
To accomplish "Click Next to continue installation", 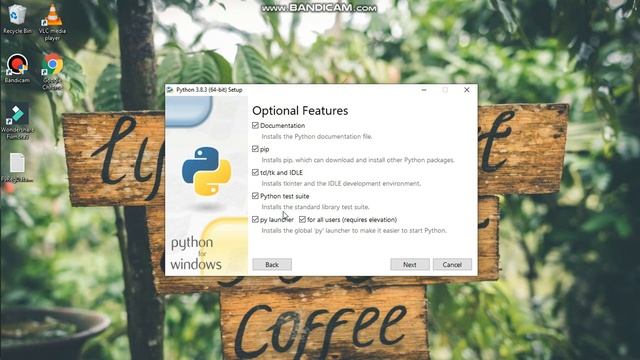I will [x=410, y=264].
